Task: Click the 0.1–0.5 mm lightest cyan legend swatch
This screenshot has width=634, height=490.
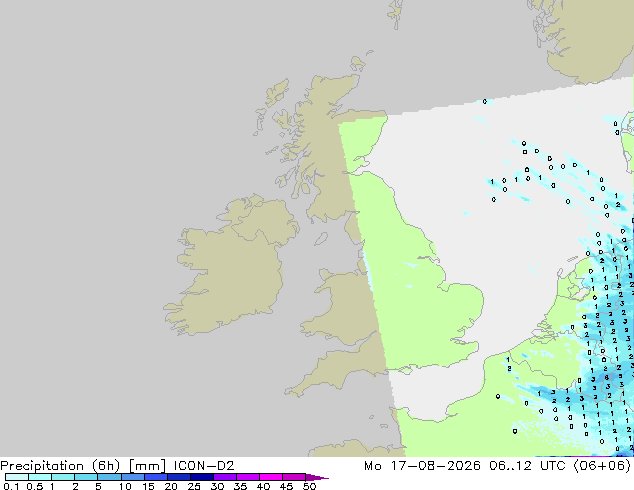Action: click(x=17, y=477)
